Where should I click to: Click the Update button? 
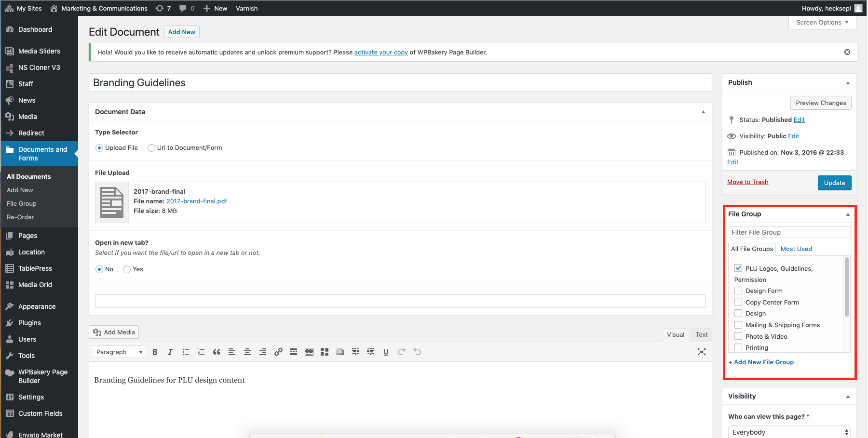tap(834, 183)
